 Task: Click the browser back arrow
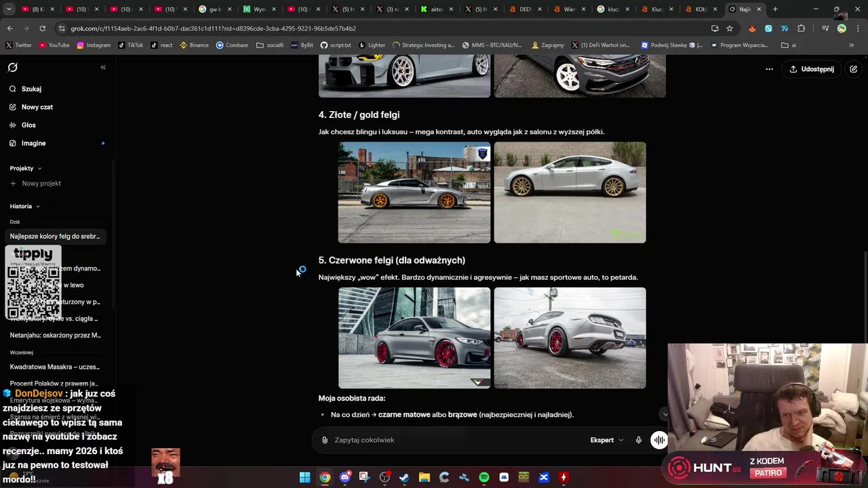pos(9,28)
